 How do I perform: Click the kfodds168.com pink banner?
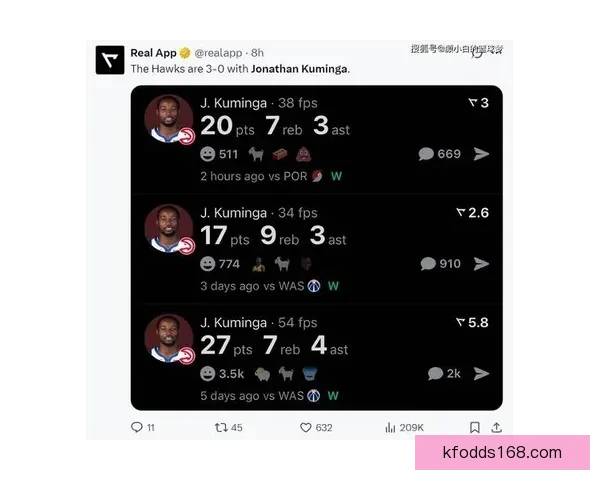pyautogui.click(x=502, y=452)
